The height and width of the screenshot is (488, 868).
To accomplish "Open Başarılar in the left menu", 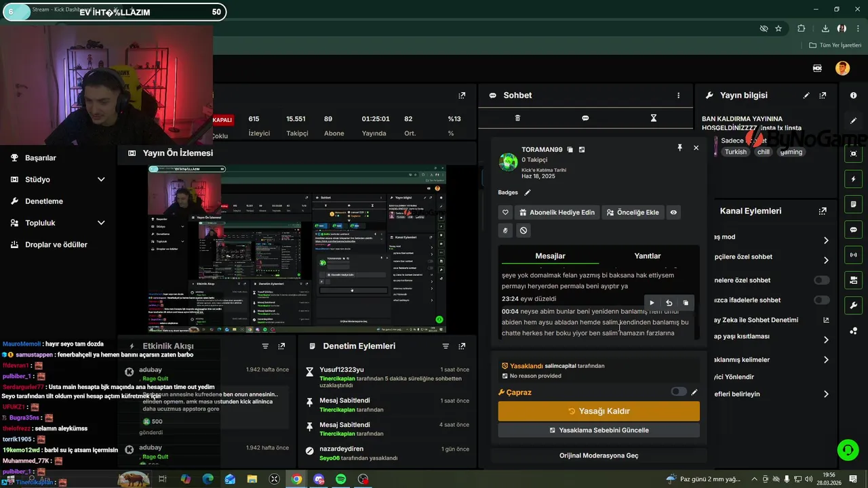I will (41, 158).
